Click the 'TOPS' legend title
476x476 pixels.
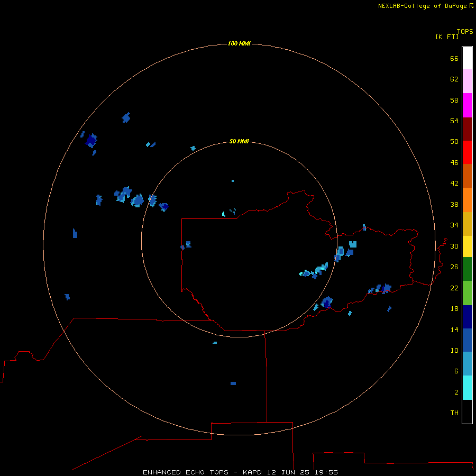tap(465, 31)
